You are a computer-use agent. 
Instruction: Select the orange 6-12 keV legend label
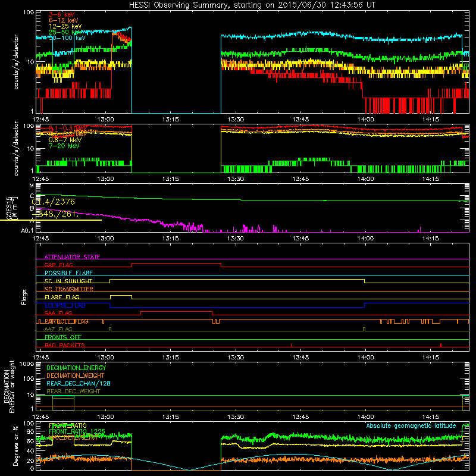pyautogui.click(x=64, y=20)
